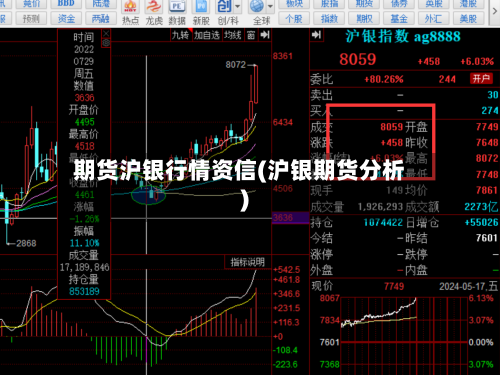Select the 预测 toolbar button
This screenshot has width=500, height=375.
point(31,19)
